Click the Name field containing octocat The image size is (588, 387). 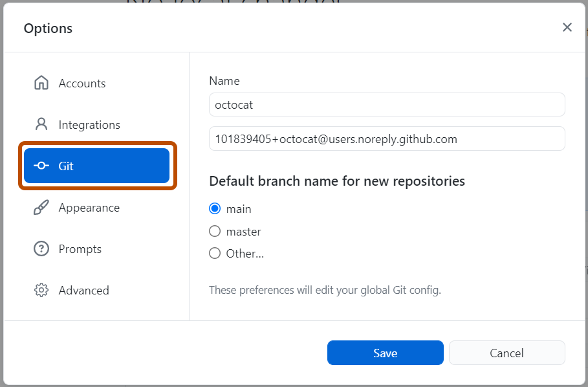tap(386, 104)
